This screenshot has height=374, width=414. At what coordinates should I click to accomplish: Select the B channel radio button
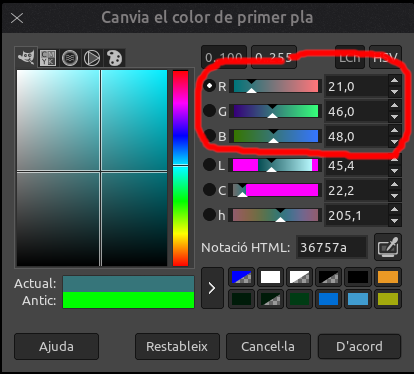click(209, 136)
